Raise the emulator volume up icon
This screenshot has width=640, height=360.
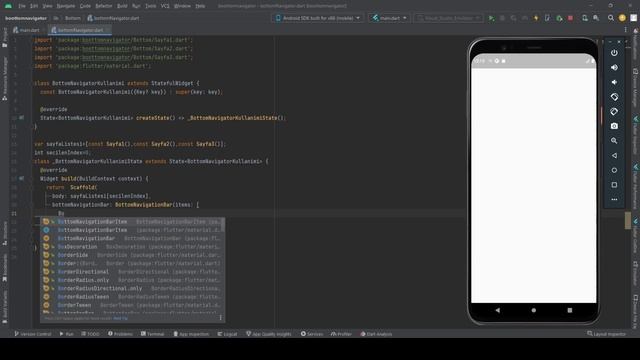point(614,67)
